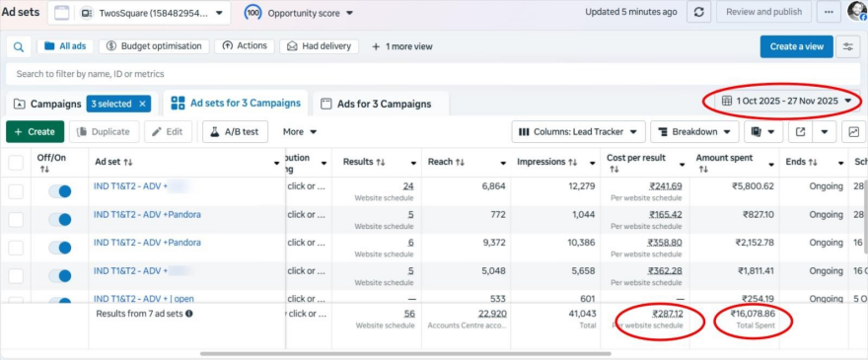Tick checkbox for row spending ₹827.10
This screenshot has height=361, width=868.
[16, 220]
